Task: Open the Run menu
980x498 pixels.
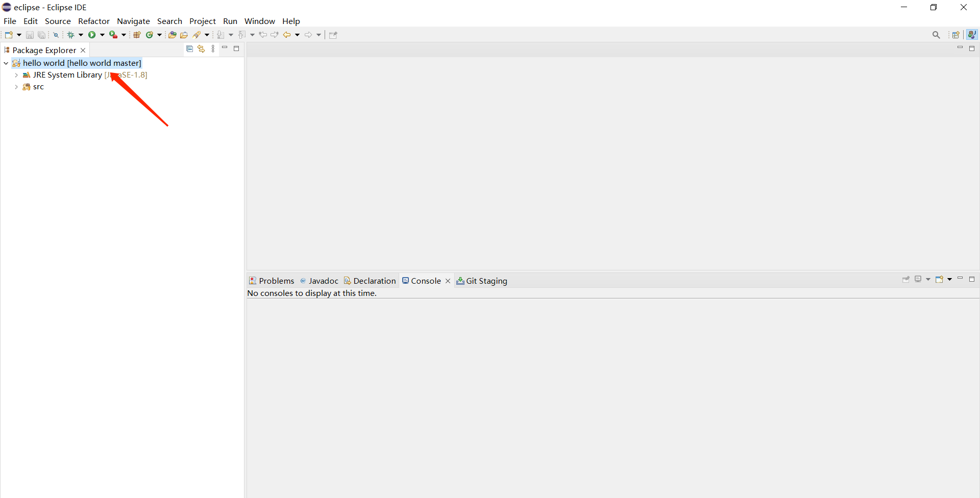Action: (230, 21)
